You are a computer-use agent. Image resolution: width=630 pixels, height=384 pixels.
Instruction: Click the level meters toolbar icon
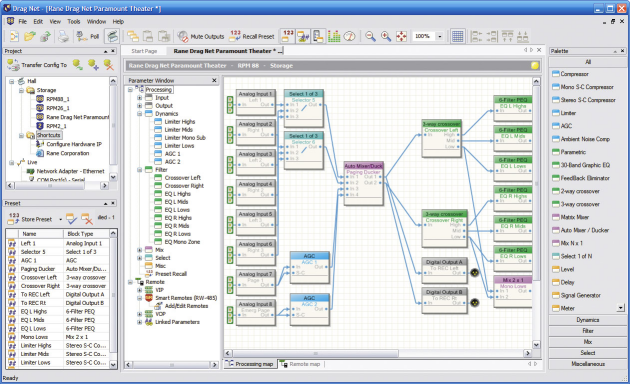pyautogui.click(x=334, y=37)
